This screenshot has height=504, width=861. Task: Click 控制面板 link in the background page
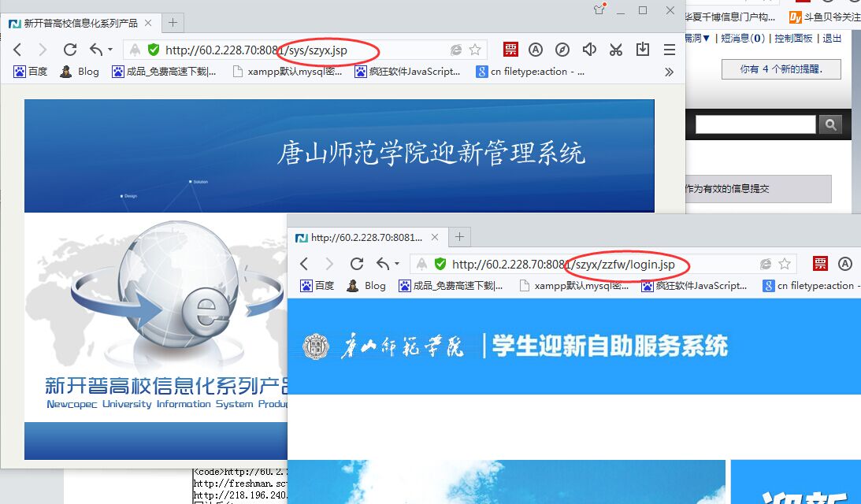(793, 39)
